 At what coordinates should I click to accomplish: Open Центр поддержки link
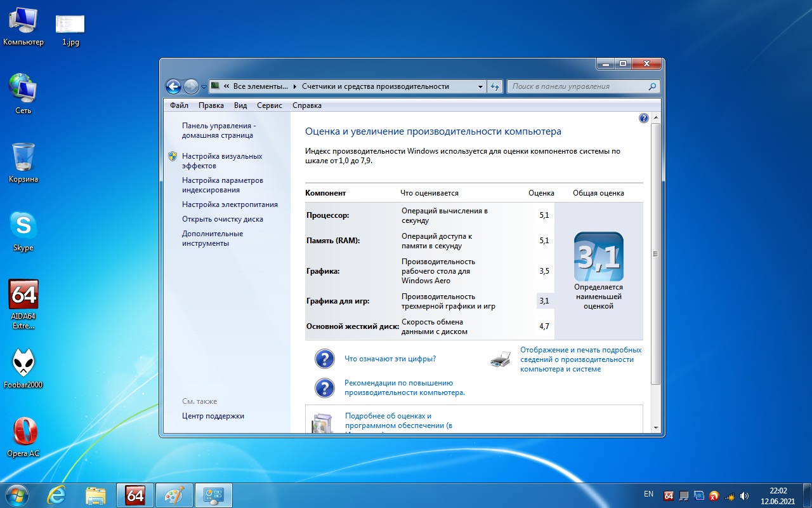tap(213, 416)
